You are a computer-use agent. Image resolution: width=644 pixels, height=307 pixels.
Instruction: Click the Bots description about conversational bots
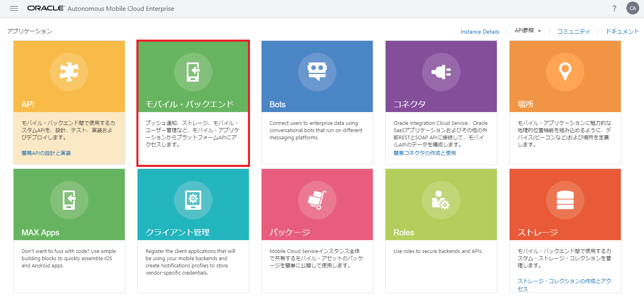click(x=316, y=130)
